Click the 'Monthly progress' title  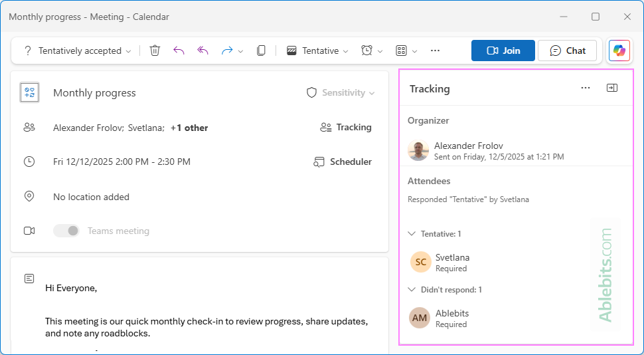[x=94, y=93]
